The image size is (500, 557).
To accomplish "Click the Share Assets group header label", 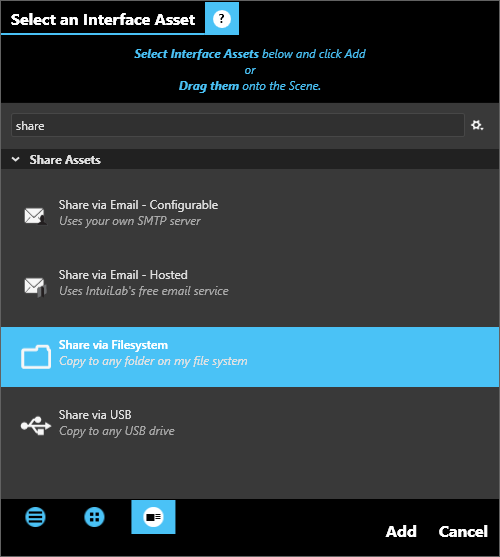I will click(x=65, y=160).
